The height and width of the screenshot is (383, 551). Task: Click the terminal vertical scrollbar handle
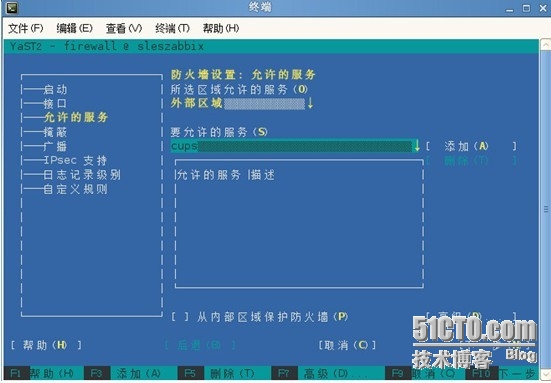[546, 209]
